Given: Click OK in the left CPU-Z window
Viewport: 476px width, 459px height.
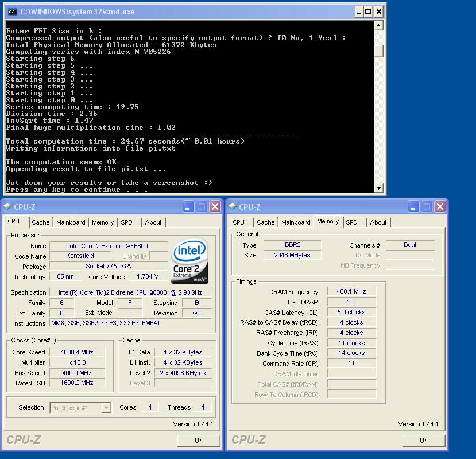Looking at the screenshot, I should coord(199,441).
